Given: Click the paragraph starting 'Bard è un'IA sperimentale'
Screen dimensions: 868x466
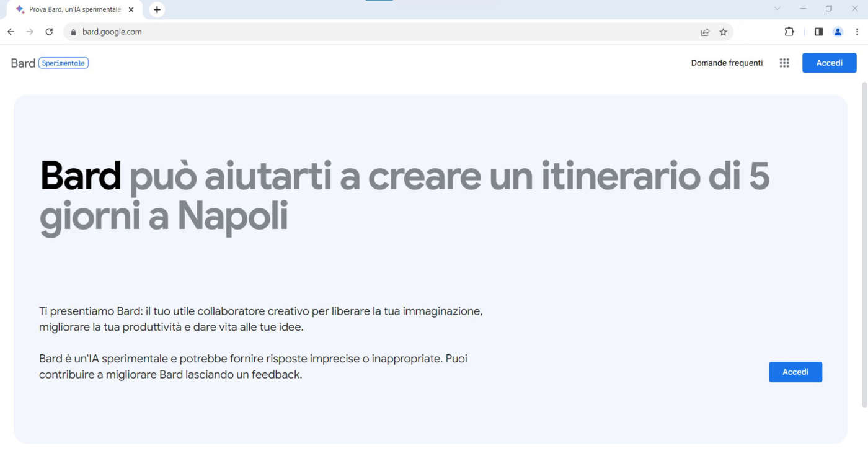Looking at the screenshot, I should tap(253, 367).
